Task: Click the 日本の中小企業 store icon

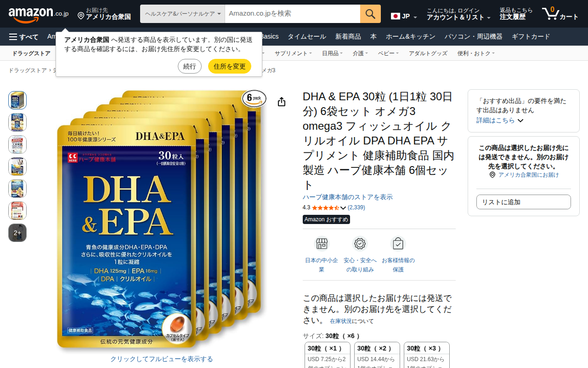Action: click(x=322, y=243)
